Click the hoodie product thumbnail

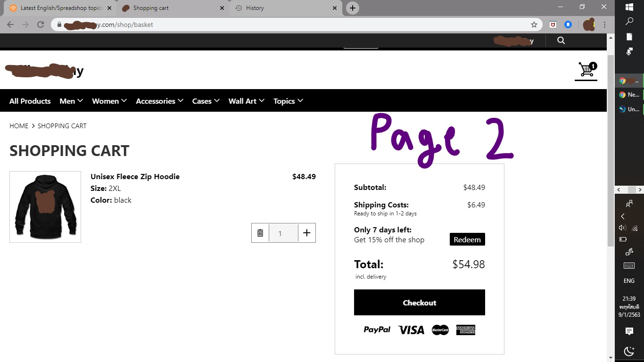(45, 207)
